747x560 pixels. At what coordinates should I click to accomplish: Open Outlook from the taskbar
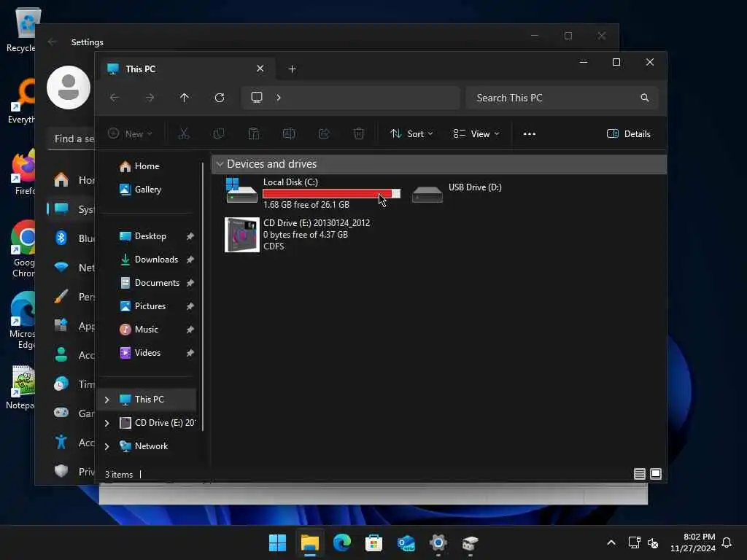(406, 542)
